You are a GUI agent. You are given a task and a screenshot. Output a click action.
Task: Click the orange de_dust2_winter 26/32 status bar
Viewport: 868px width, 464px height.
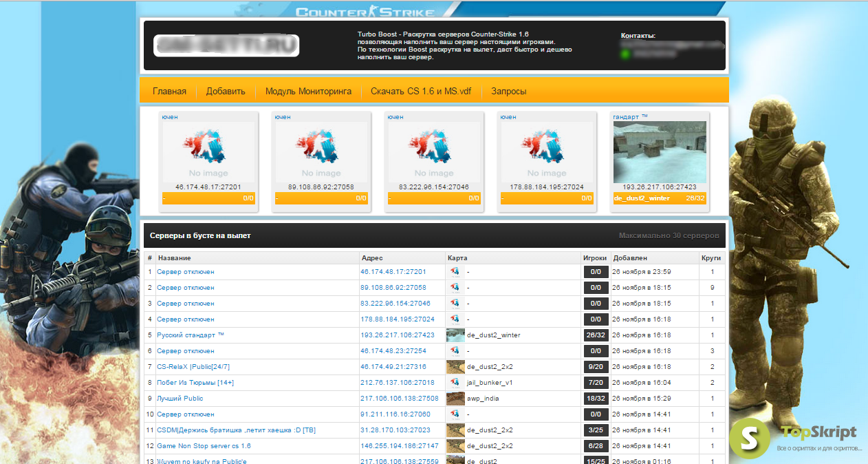click(x=660, y=198)
